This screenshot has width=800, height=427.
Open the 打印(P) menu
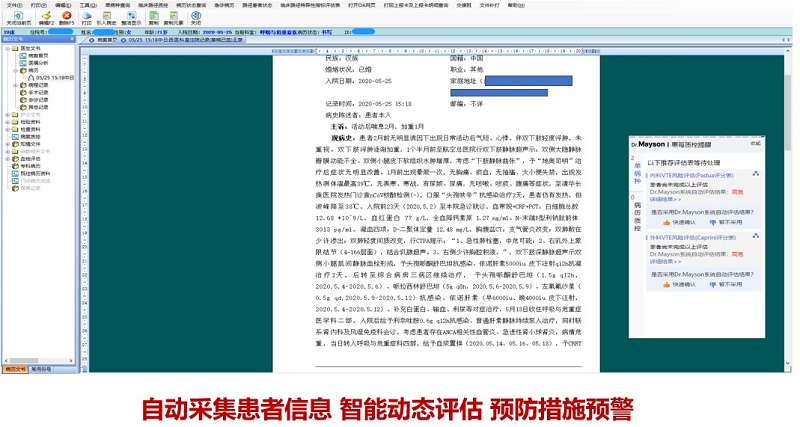click(39, 5)
